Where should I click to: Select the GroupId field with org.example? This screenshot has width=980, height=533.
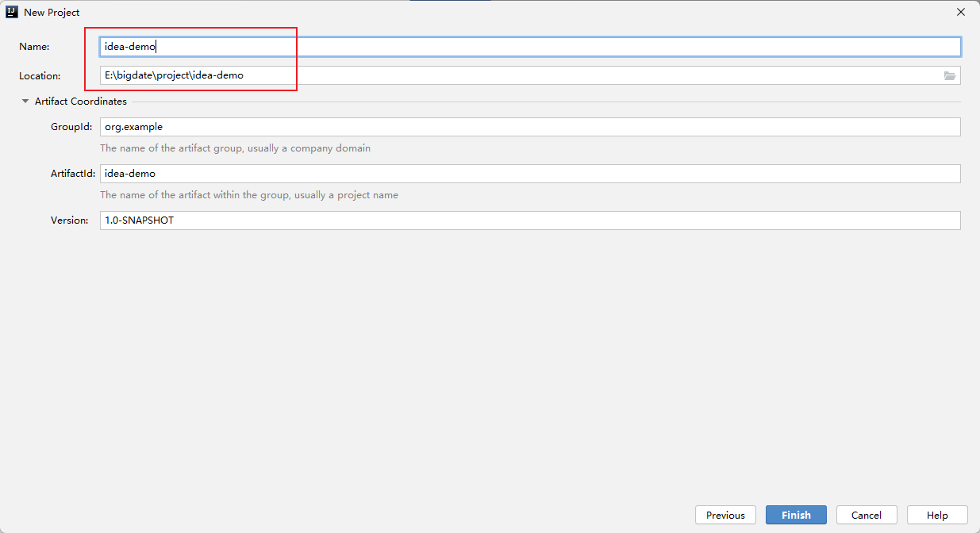530,127
